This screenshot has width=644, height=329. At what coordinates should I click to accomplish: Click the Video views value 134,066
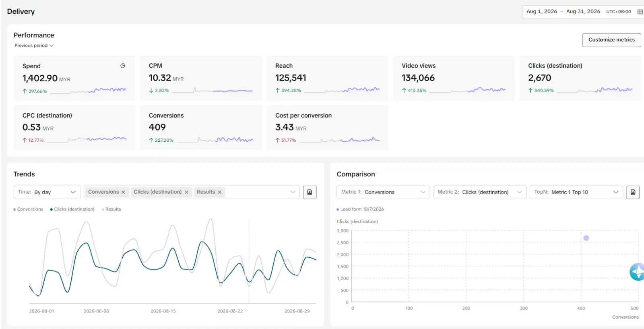418,78
